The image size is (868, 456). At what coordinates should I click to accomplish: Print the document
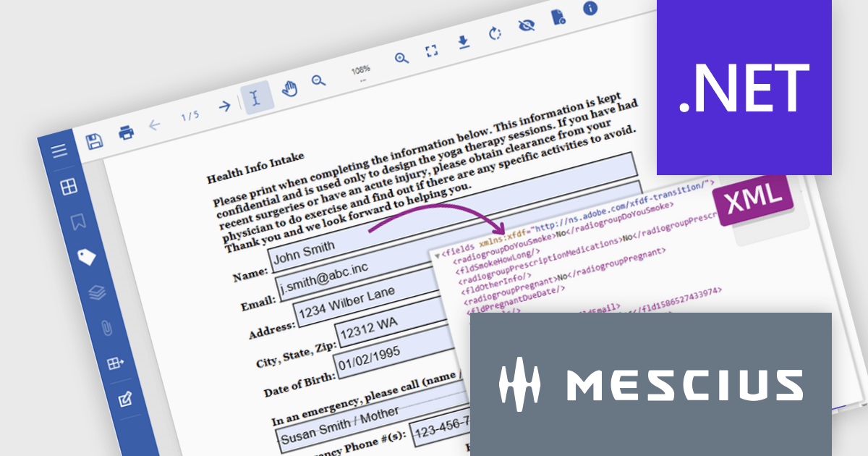point(127,133)
